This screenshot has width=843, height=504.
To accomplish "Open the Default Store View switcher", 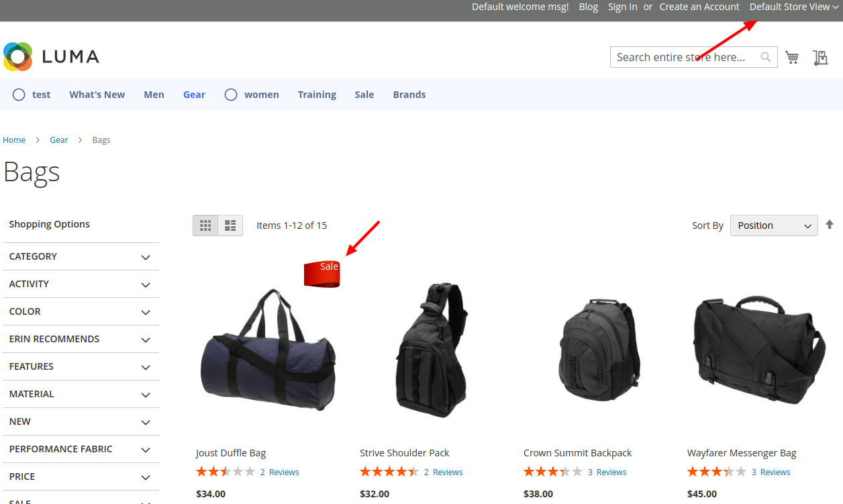I will click(795, 7).
